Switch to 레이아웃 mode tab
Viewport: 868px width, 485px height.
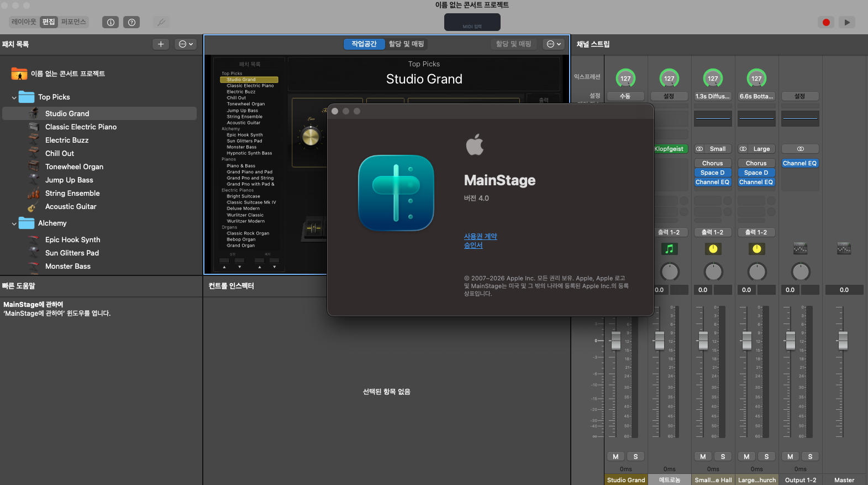pos(24,22)
